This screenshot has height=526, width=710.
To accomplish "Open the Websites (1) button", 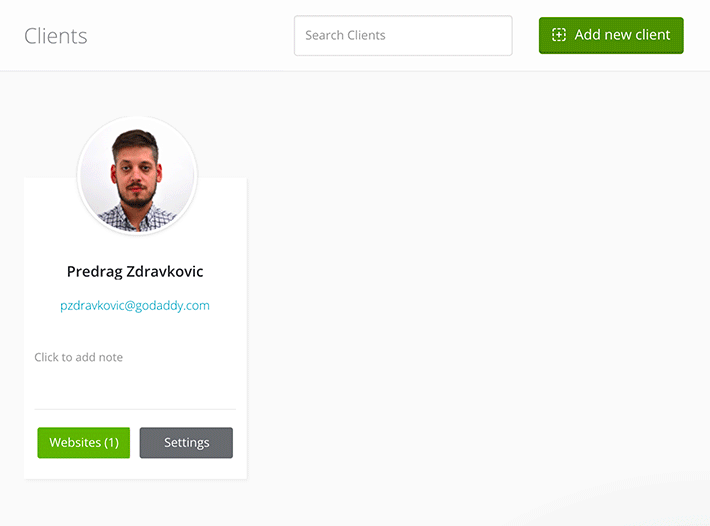I will [84, 443].
